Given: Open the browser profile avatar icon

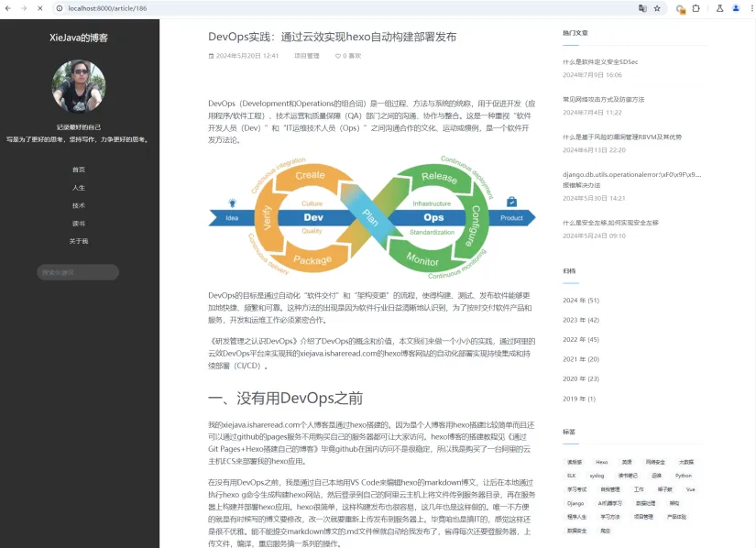Looking at the screenshot, I should pos(737,8).
